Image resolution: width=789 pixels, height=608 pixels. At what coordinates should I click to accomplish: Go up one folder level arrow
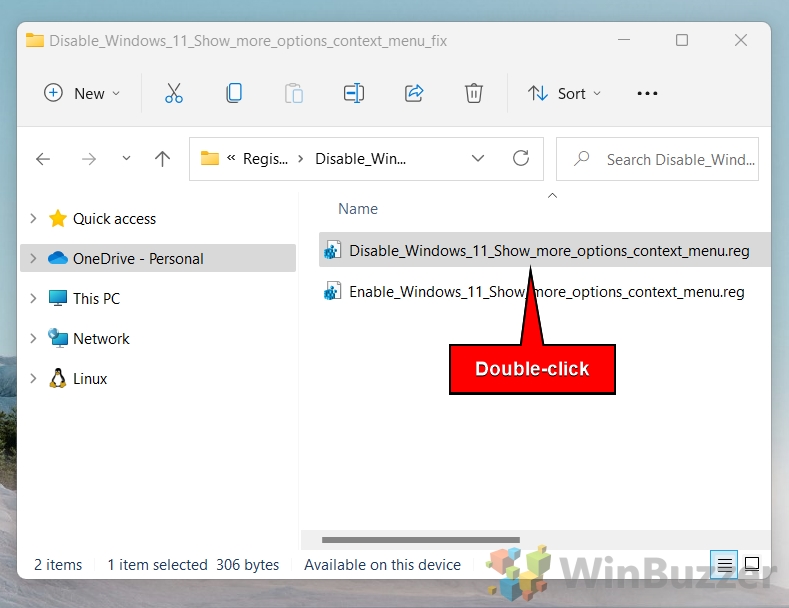click(x=162, y=160)
